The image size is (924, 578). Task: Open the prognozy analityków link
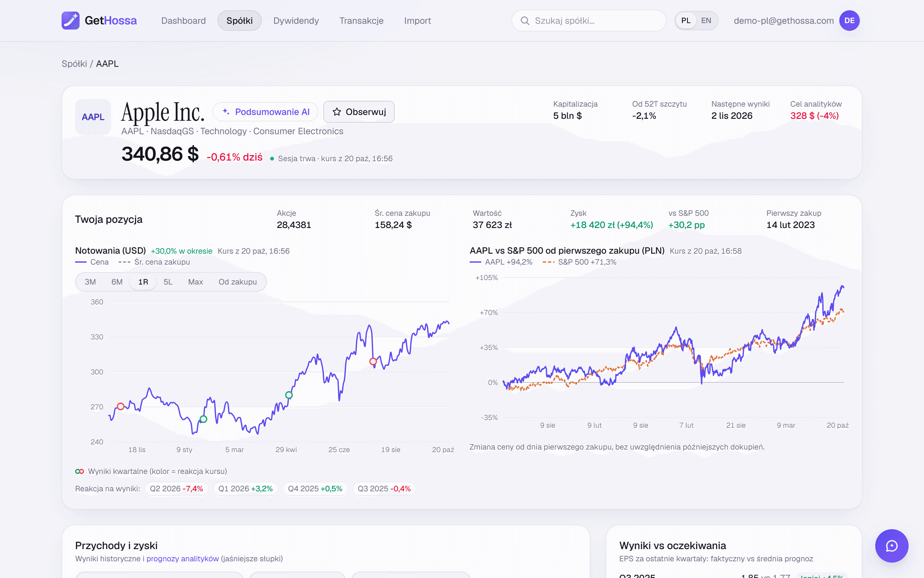(x=183, y=558)
